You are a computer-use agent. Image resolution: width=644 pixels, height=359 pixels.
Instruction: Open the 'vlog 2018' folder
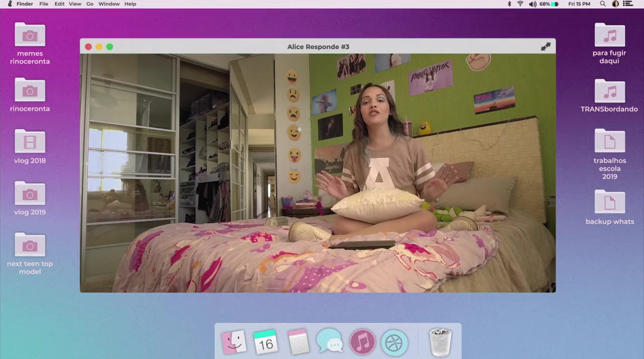(30, 142)
